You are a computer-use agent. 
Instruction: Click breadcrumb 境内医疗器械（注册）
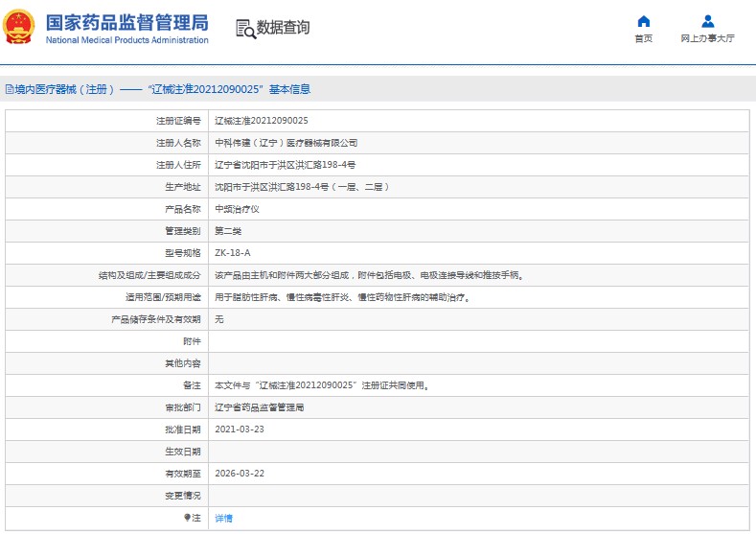pos(65,89)
